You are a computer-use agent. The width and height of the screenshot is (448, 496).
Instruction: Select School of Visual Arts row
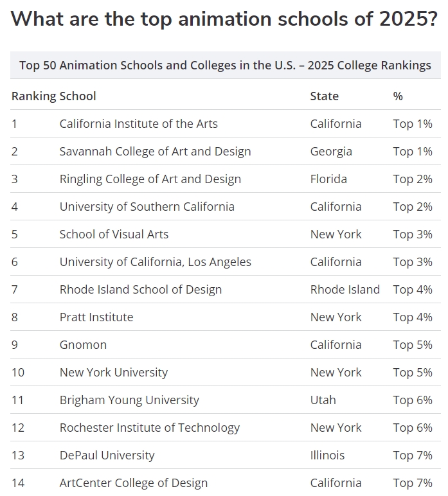225,234
